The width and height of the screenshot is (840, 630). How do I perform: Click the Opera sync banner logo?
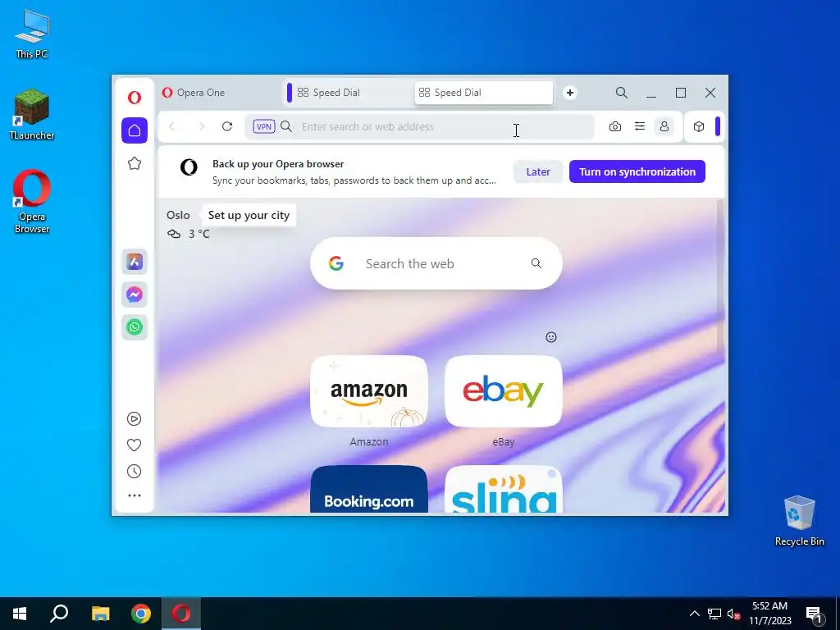click(189, 167)
